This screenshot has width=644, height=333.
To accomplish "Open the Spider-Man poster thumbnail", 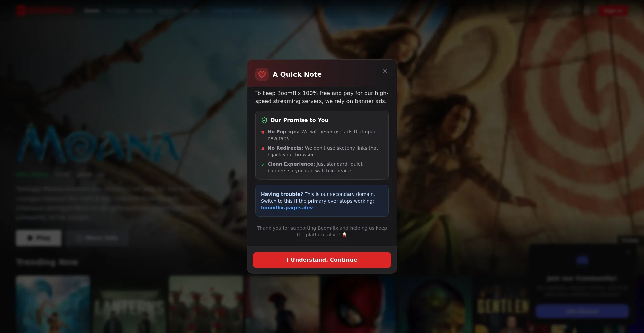I will point(359,304).
